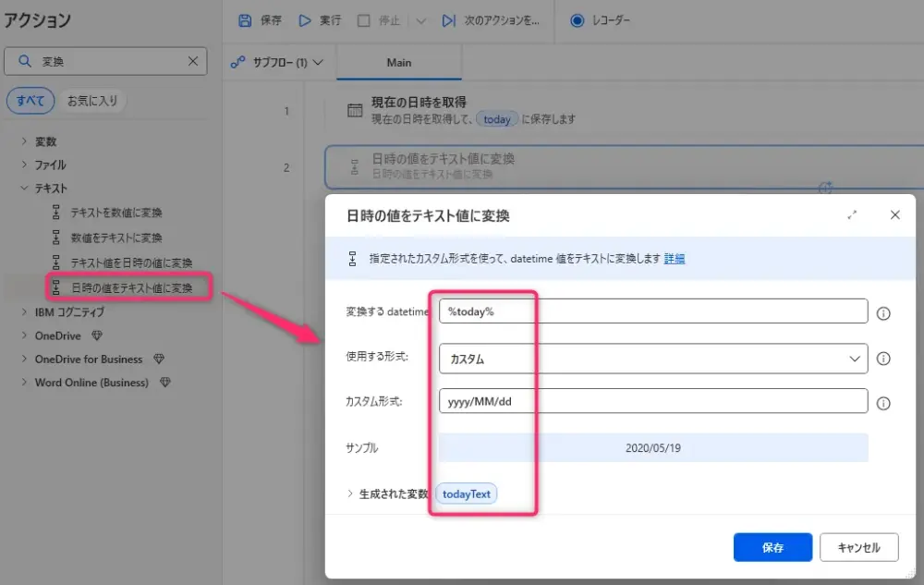Image resolution: width=924 pixels, height=585 pixels.
Task: Select the すべて filter toggle
Action: click(x=30, y=101)
